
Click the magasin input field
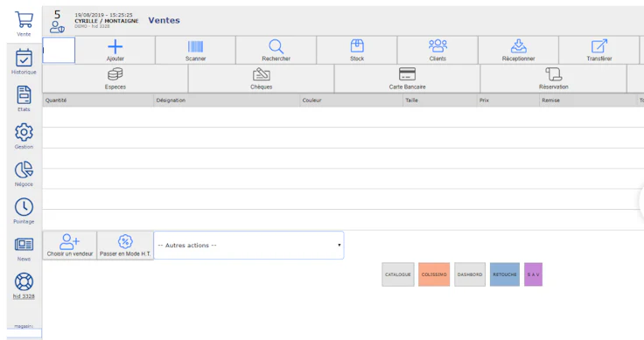[24, 333]
